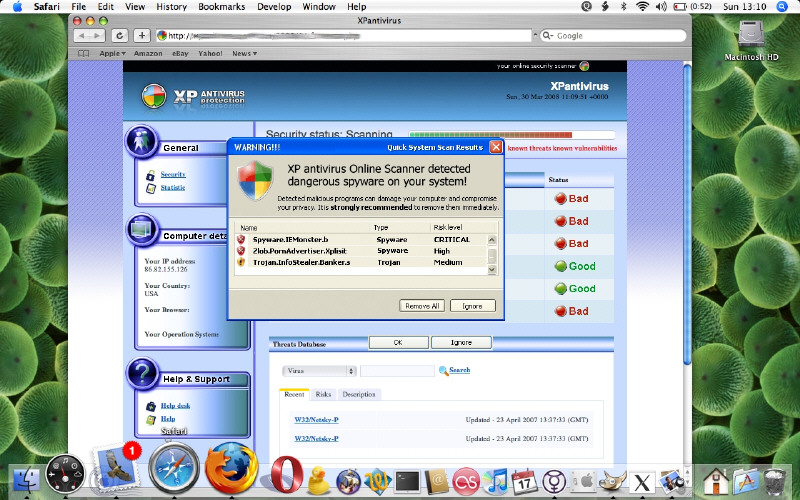Open Address Book from the Dock
The image size is (800, 500).
(437, 482)
